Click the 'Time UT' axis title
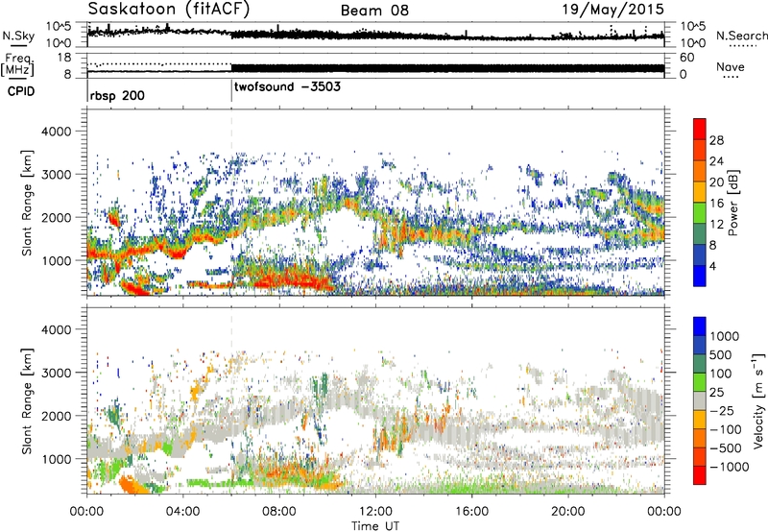The height and width of the screenshot is (532, 768). click(x=375, y=526)
